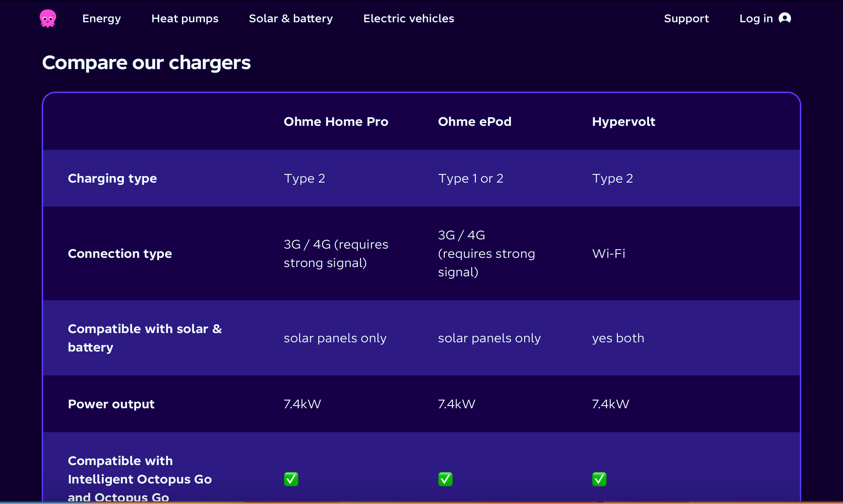Open the Electric vehicles menu
Image resolution: width=843 pixels, height=504 pixels.
coord(408,18)
